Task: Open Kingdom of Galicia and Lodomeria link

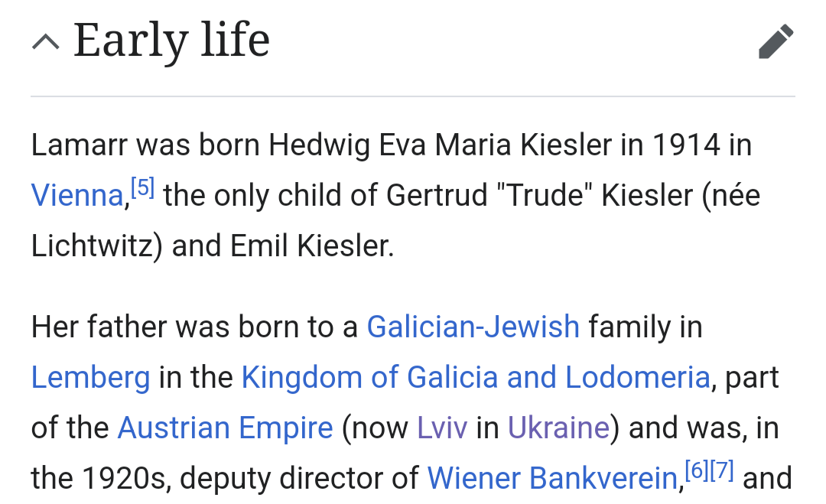Action: [476, 378]
